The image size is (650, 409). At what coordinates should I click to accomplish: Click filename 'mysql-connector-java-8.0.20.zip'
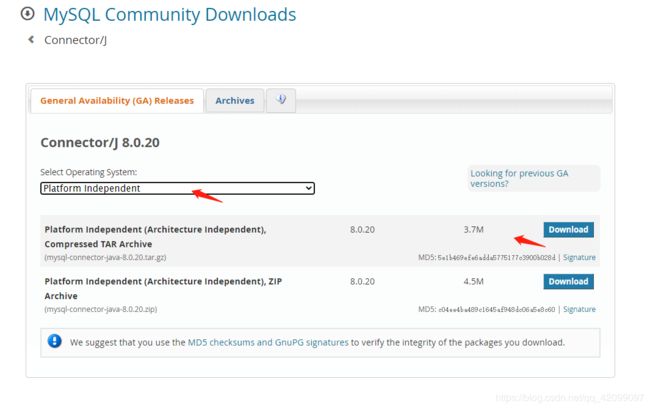tap(101, 309)
